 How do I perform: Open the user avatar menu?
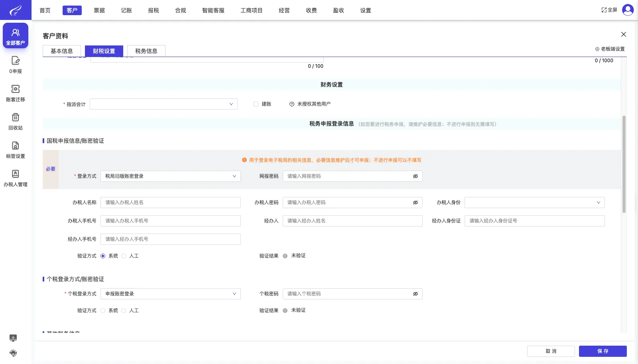[x=628, y=10]
